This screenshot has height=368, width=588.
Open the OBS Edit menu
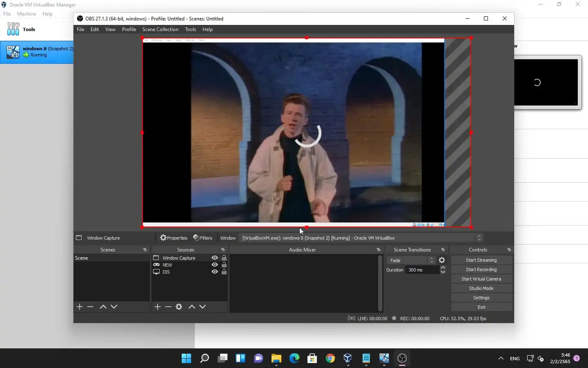pos(95,29)
